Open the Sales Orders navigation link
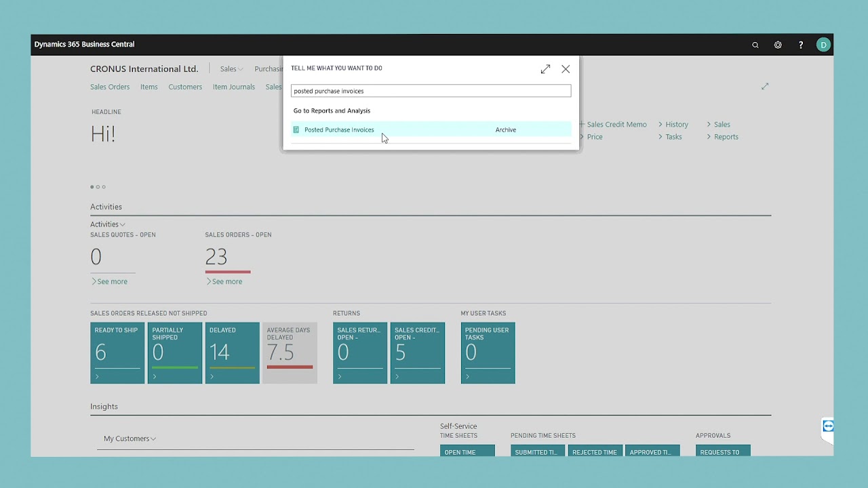 (110, 87)
